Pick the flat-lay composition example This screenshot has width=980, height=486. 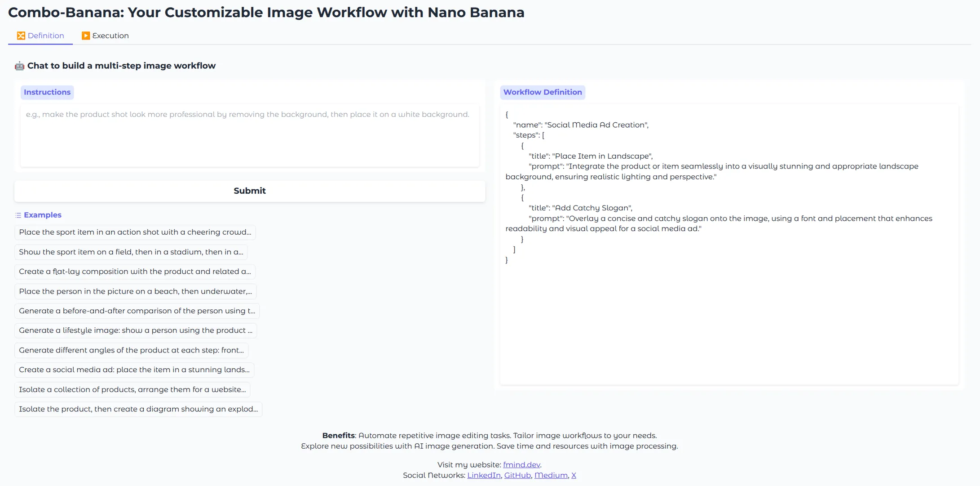[135, 271]
